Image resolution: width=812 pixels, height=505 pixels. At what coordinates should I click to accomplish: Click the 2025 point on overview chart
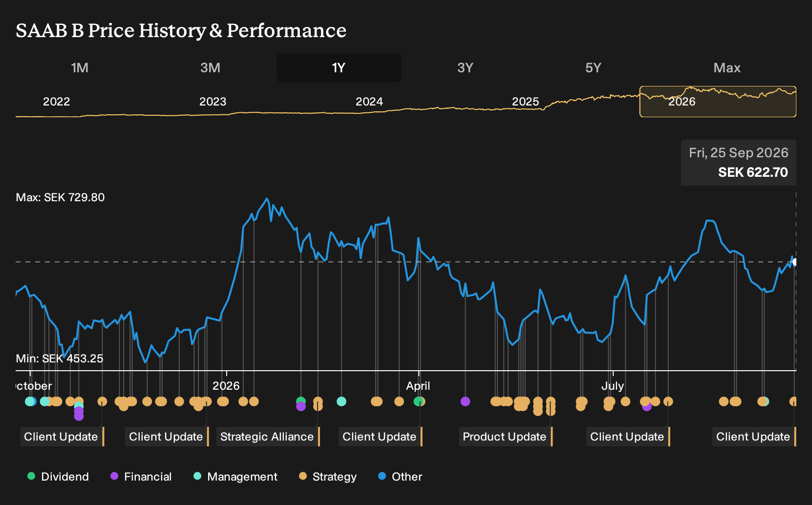[x=525, y=102]
